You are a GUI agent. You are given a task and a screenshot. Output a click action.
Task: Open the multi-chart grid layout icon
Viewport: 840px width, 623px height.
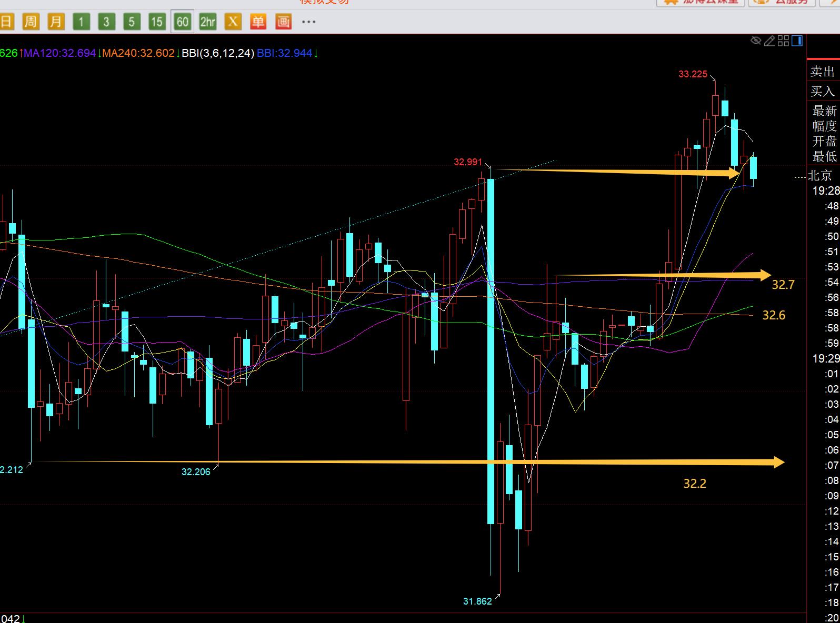783,41
